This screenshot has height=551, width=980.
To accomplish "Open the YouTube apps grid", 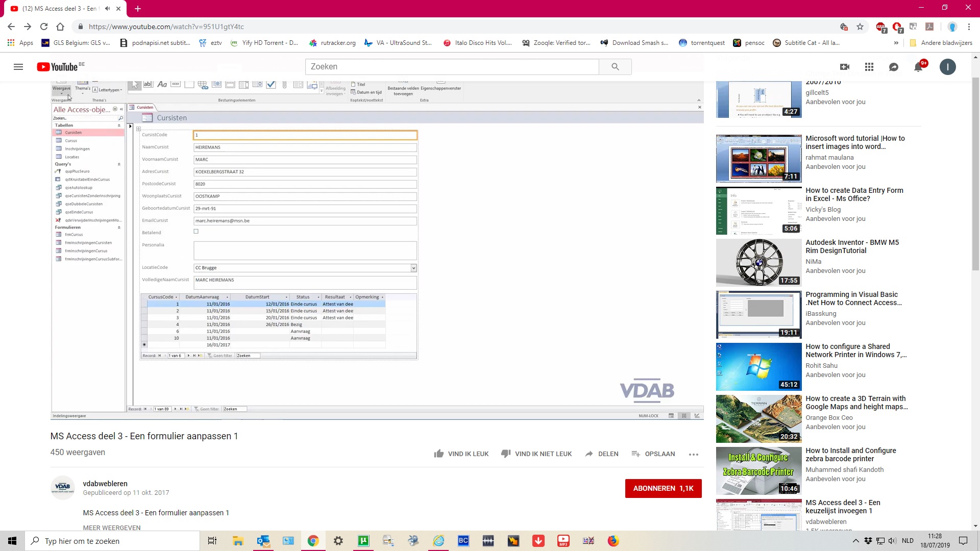I will (869, 67).
